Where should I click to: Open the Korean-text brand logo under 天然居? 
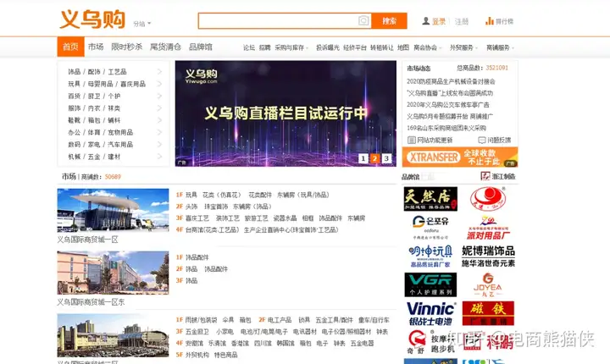(430, 227)
